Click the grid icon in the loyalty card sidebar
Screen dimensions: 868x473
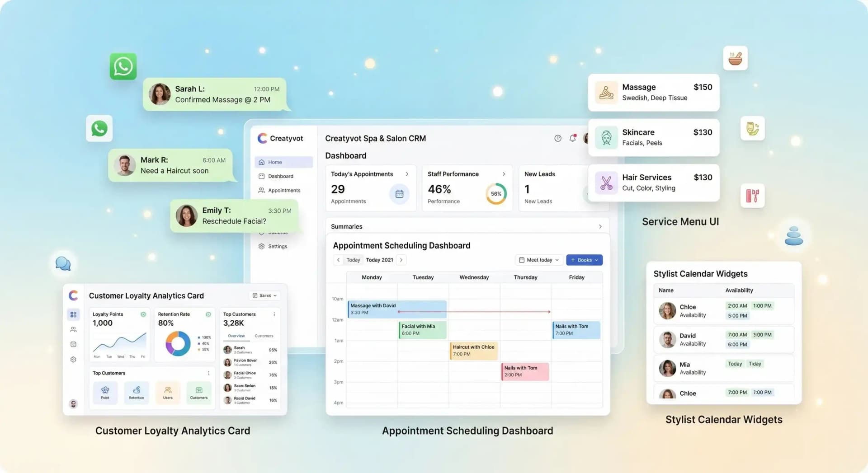pyautogui.click(x=73, y=314)
